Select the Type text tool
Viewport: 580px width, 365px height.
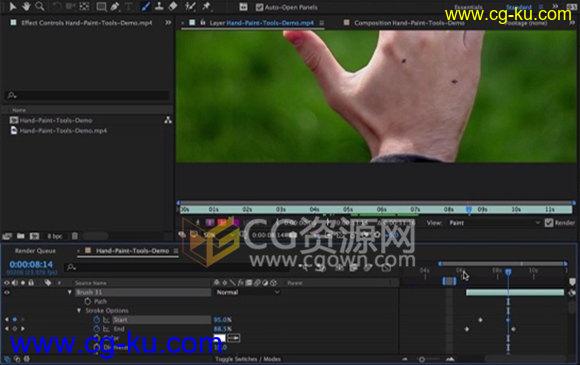pyautogui.click(x=128, y=6)
